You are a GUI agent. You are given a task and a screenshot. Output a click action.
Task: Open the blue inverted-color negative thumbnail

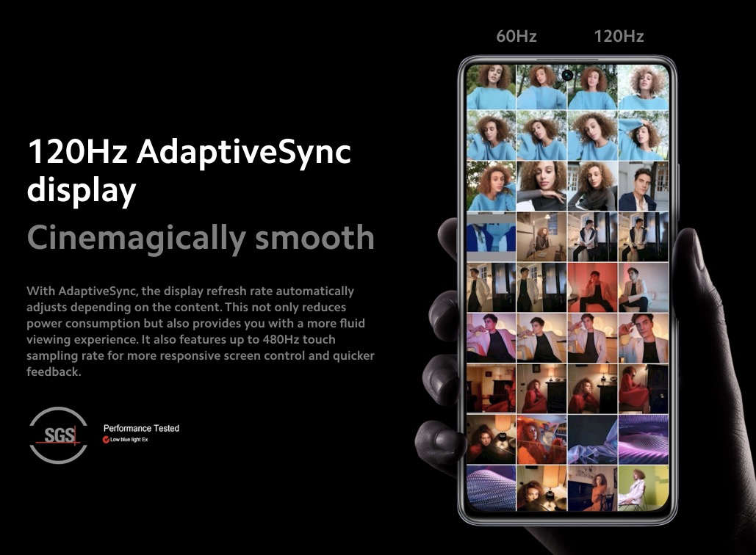(491, 237)
